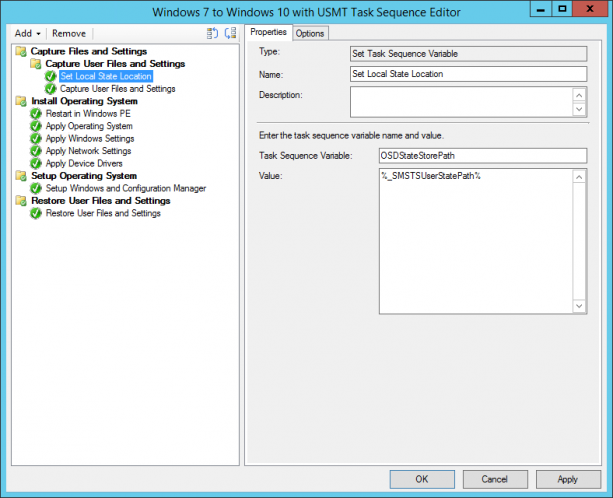The image size is (613, 498).
Task: Select the Properties tab
Action: [268, 33]
